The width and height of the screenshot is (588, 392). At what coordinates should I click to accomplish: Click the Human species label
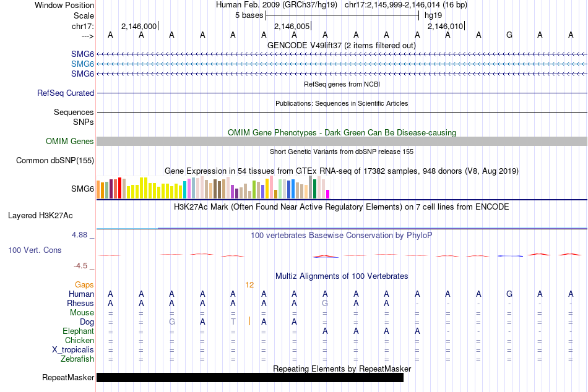coord(81,294)
